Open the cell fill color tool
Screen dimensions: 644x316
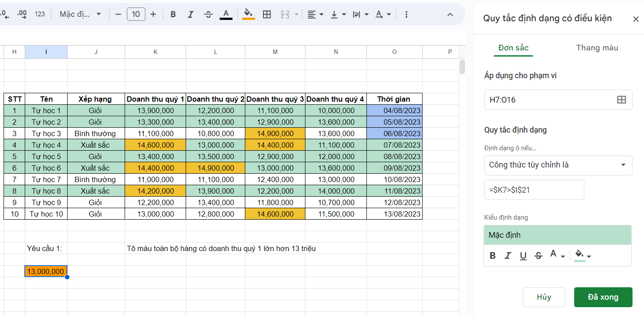coord(248,15)
